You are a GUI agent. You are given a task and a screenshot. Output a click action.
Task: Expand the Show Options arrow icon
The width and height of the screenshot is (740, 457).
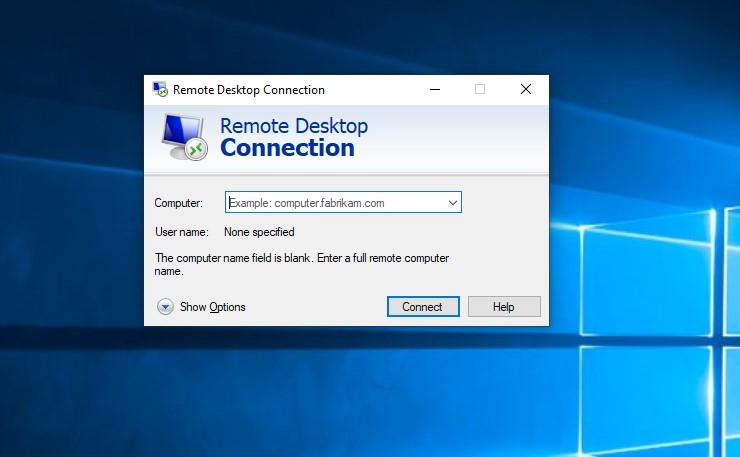coord(165,307)
